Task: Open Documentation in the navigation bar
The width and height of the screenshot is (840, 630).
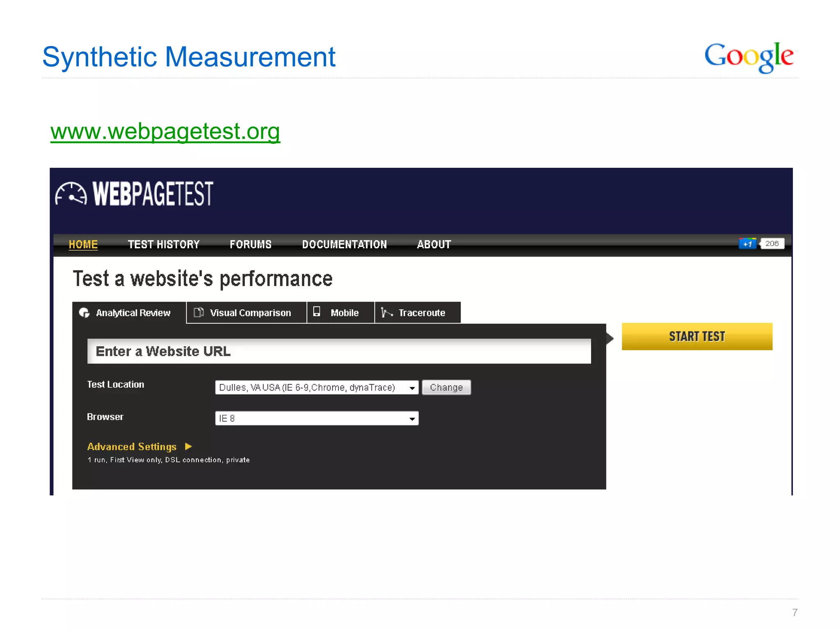Action: coord(345,244)
